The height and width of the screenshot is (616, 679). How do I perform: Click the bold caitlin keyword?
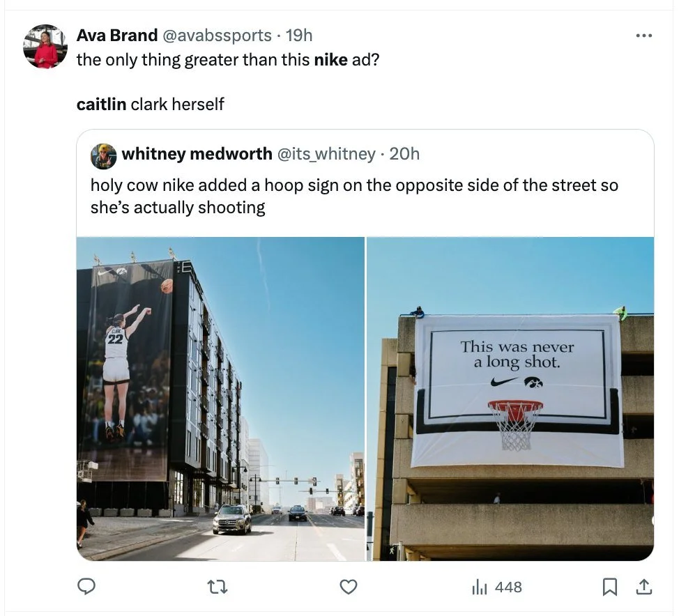click(101, 105)
